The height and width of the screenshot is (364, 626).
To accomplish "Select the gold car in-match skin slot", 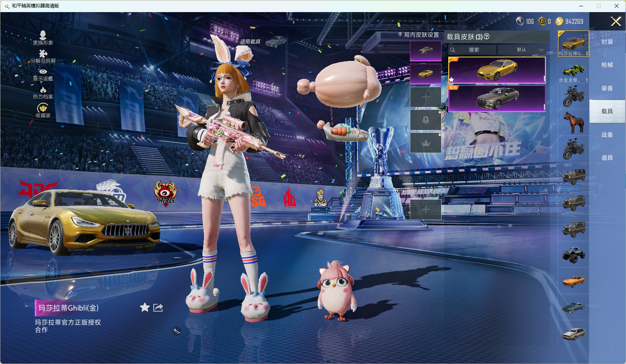I will coord(426,73).
